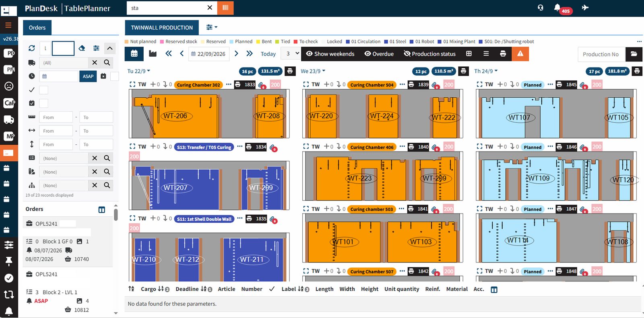This screenshot has width=644, height=318.
Task: Click the ASAP button in filters
Action: (88, 76)
